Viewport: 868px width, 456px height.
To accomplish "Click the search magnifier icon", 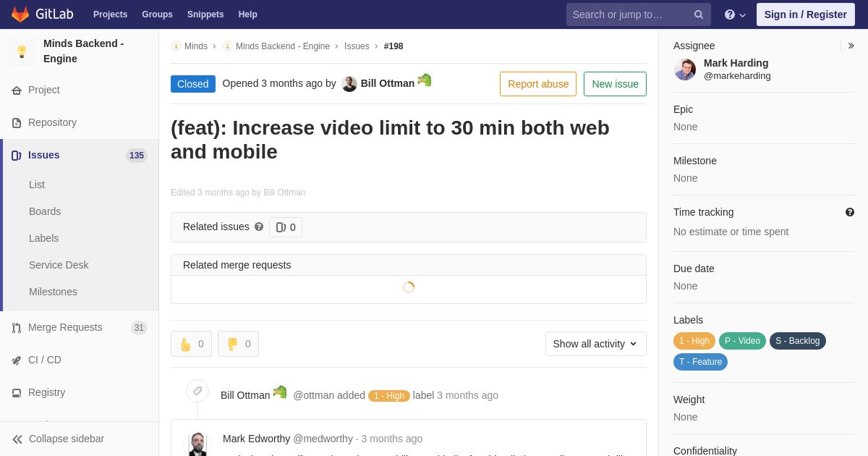I will click(699, 14).
